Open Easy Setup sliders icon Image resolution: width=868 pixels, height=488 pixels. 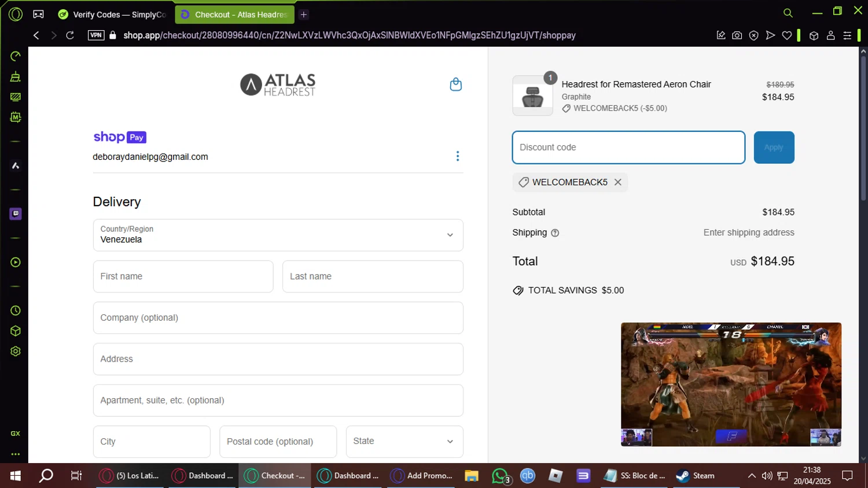(847, 35)
